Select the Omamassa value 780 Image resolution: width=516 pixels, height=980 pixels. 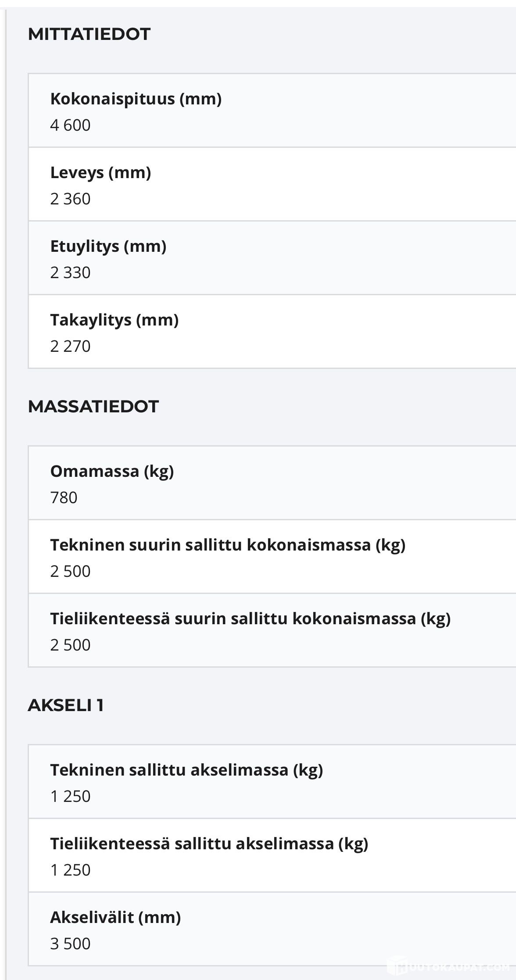(x=64, y=498)
